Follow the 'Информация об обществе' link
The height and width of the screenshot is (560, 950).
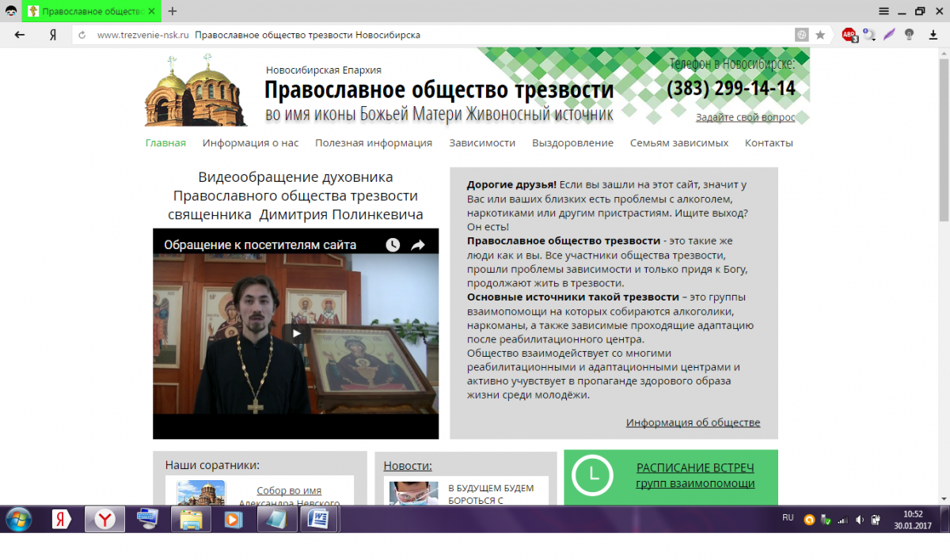(693, 422)
